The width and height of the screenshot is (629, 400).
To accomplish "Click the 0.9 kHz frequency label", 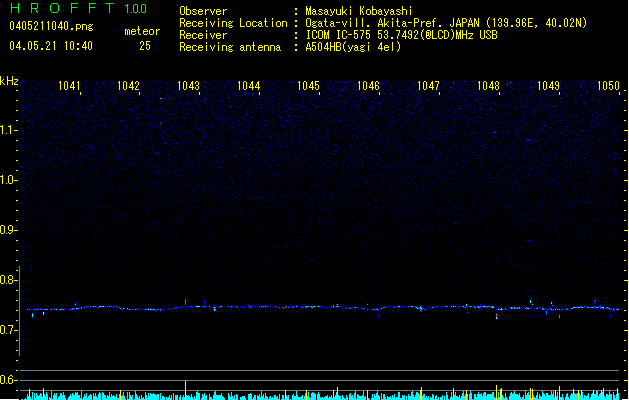I will 9,230.
